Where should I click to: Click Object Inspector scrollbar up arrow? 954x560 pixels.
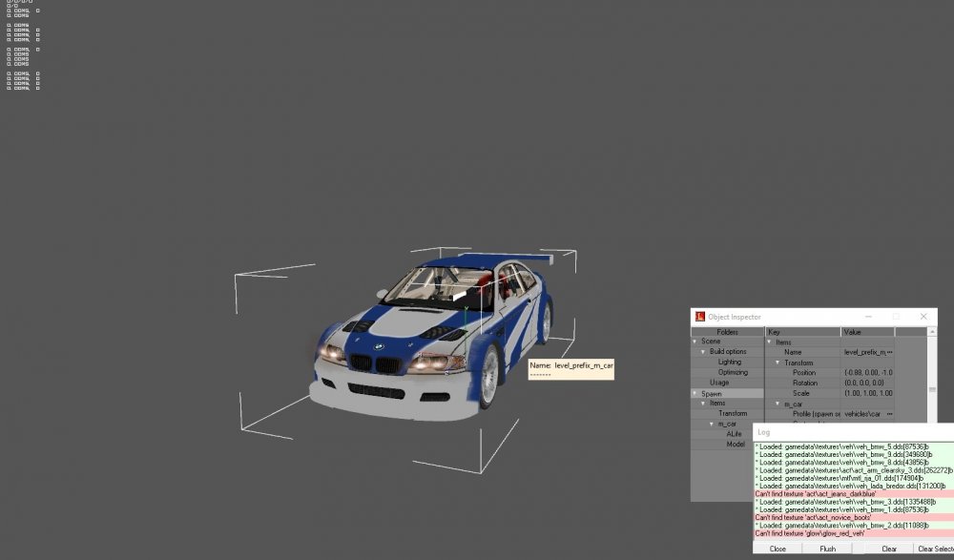point(931,332)
